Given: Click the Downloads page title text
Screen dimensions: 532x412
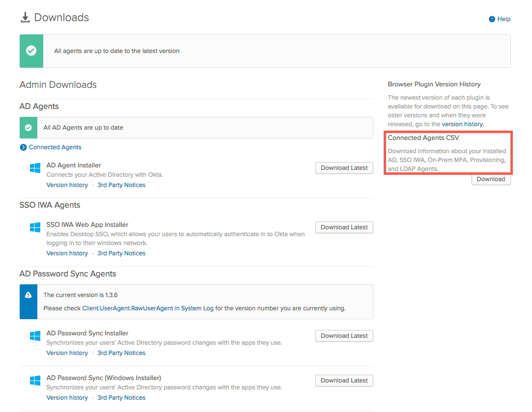Looking at the screenshot, I should click(x=61, y=17).
